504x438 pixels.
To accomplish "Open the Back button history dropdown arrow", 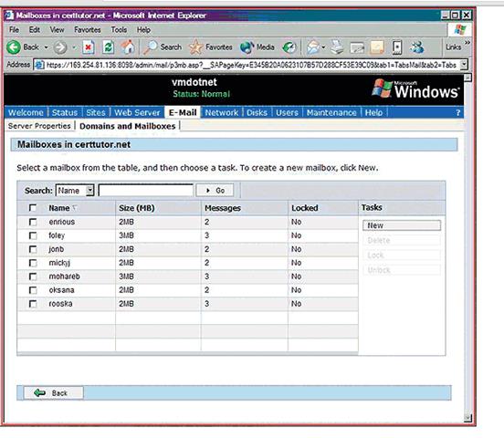I will click(x=47, y=47).
